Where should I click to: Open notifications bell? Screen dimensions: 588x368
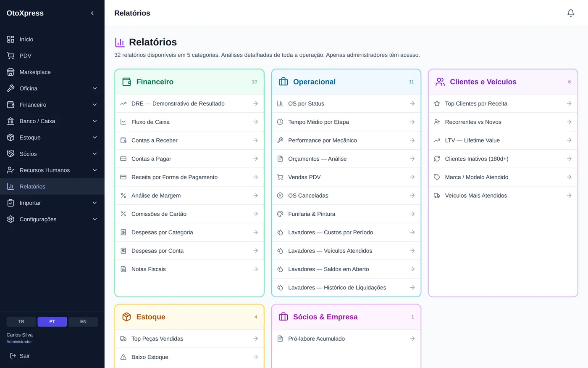tap(571, 13)
